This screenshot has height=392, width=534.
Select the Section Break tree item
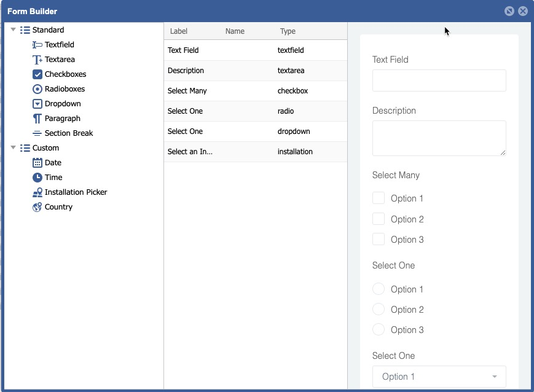click(69, 133)
